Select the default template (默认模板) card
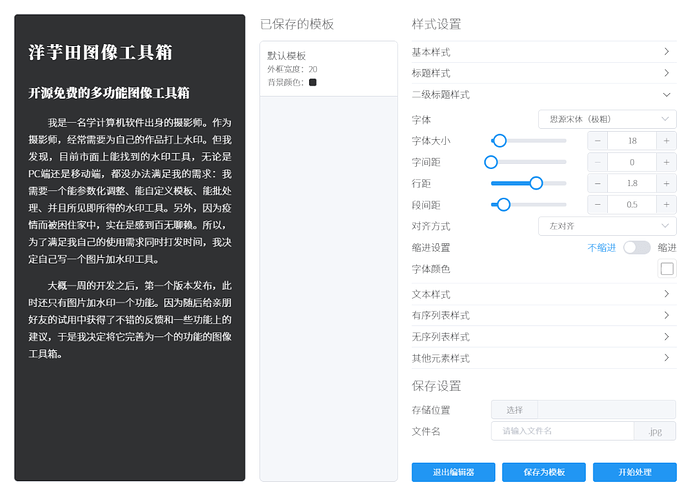Viewport: 690px width, 495px height. (328, 69)
